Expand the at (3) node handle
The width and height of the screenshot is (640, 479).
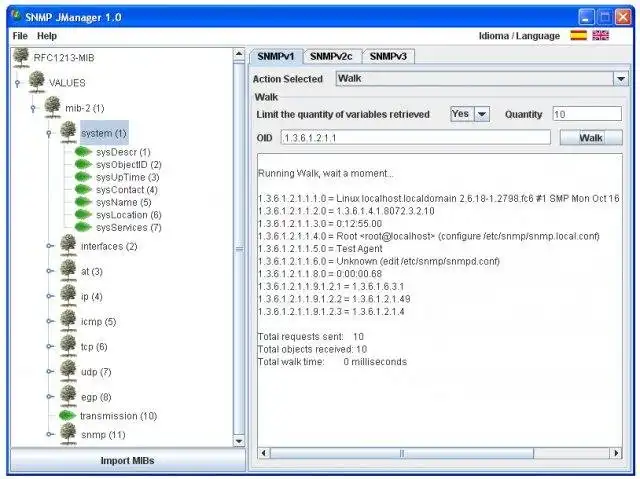(x=49, y=271)
